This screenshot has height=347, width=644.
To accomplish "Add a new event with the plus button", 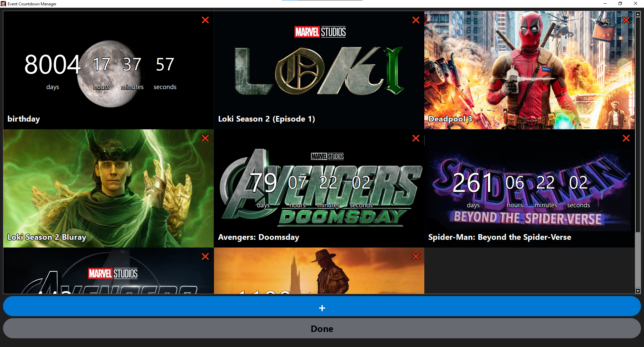I will (322, 306).
